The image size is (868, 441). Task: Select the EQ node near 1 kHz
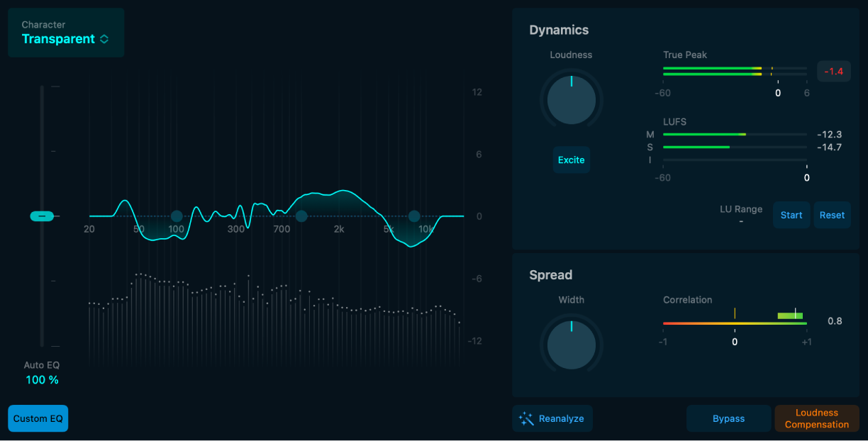[x=301, y=216]
